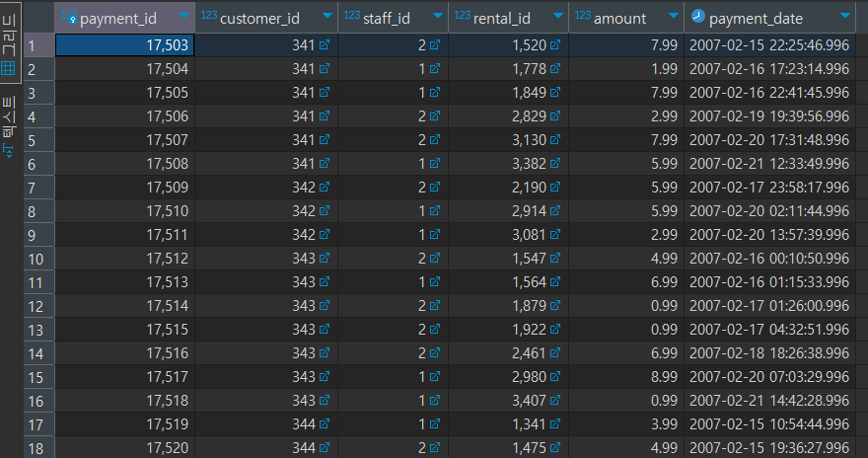This screenshot has width=868, height=458.
Task: Select payment_id cell 17,520
Action: [124, 447]
